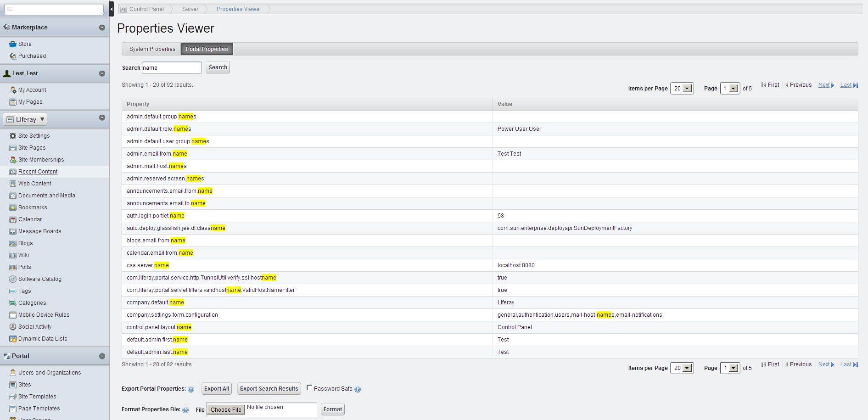Screen dimensions: 868x420
Task: Click the Export All button
Action: click(217, 389)
